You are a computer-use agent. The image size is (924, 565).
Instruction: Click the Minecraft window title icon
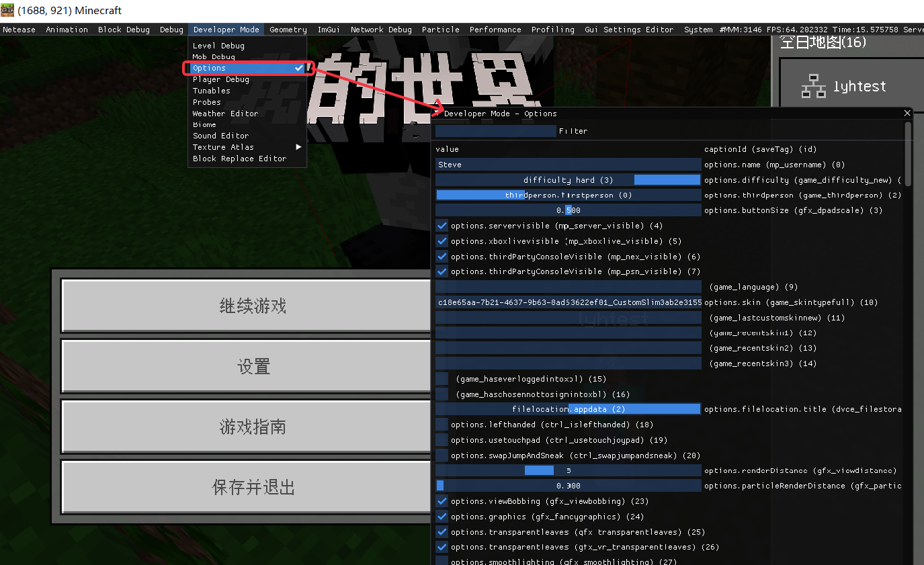pyautogui.click(x=8, y=11)
